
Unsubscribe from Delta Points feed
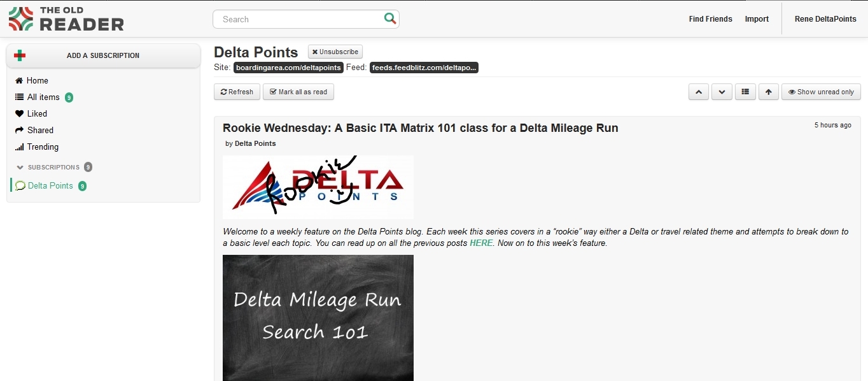pyautogui.click(x=335, y=52)
